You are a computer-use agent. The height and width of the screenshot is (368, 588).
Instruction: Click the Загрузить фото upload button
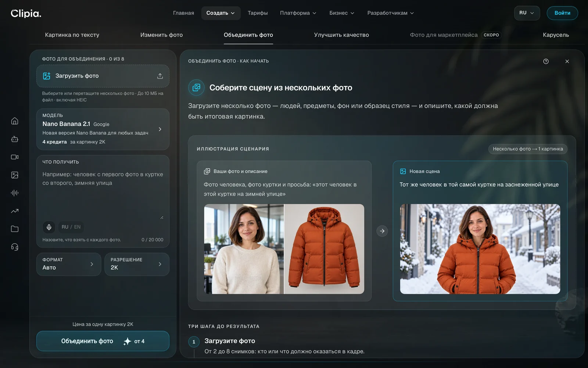point(103,76)
